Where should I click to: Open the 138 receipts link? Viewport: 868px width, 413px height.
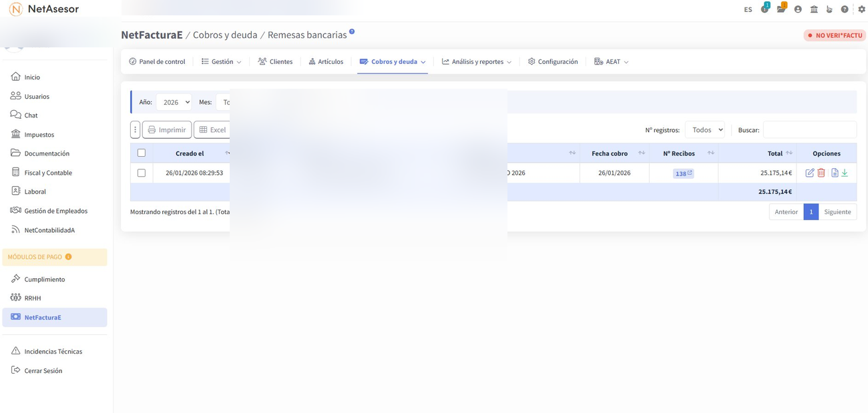(x=682, y=173)
